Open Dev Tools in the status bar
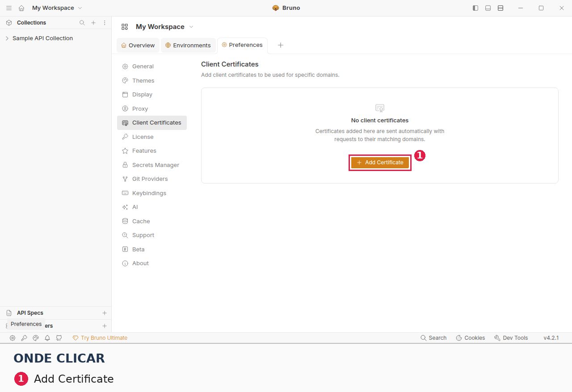The image size is (572, 392). (x=511, y=338)
